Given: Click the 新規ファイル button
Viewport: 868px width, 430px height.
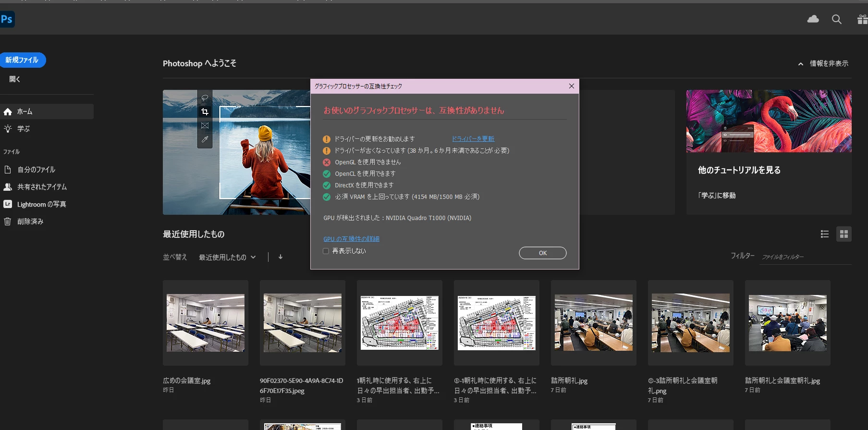Looking at the screenshot, I should [x=22, y=60].
